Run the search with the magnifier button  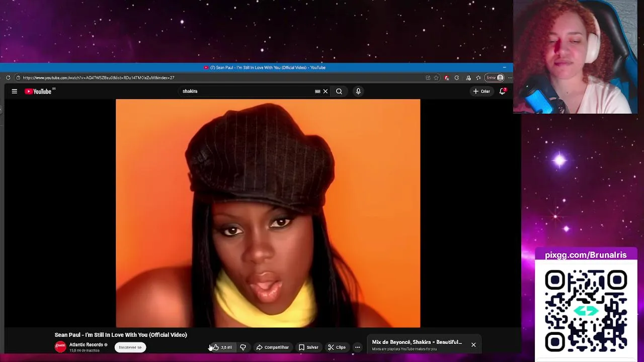click(x=339, y=91)
